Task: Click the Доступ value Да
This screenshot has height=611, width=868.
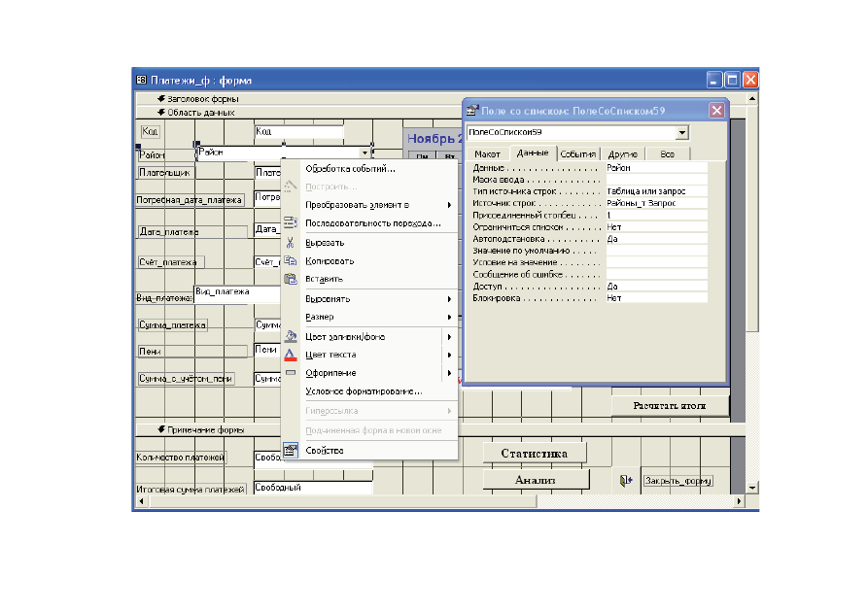Action: click(656, 287)
